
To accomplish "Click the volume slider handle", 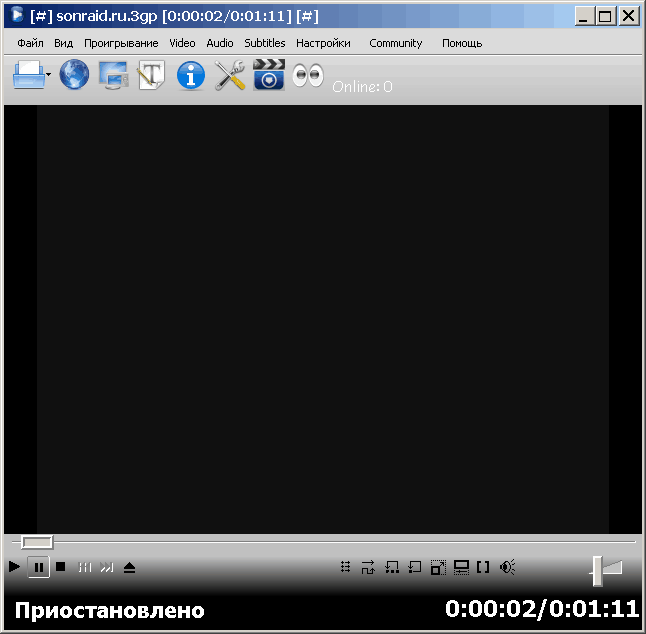I will pyautogui.click(x=597, y=571).
